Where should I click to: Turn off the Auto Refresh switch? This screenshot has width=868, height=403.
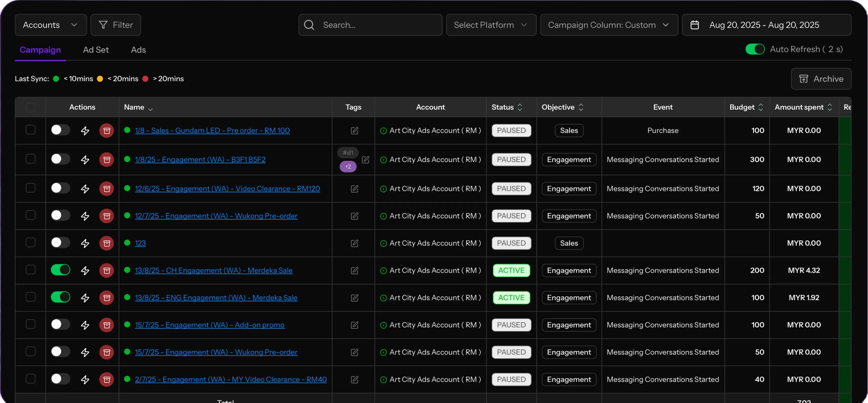755,49
